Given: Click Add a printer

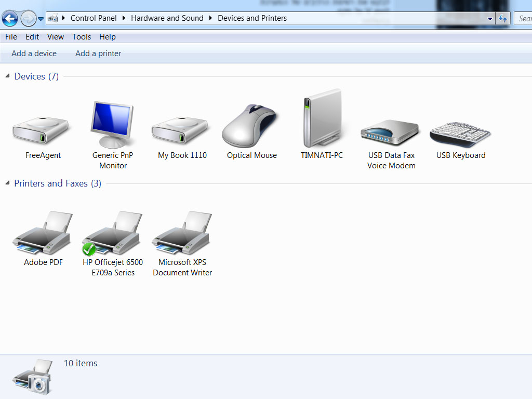Looking at the screenshot, I should [x=98, y=54].
